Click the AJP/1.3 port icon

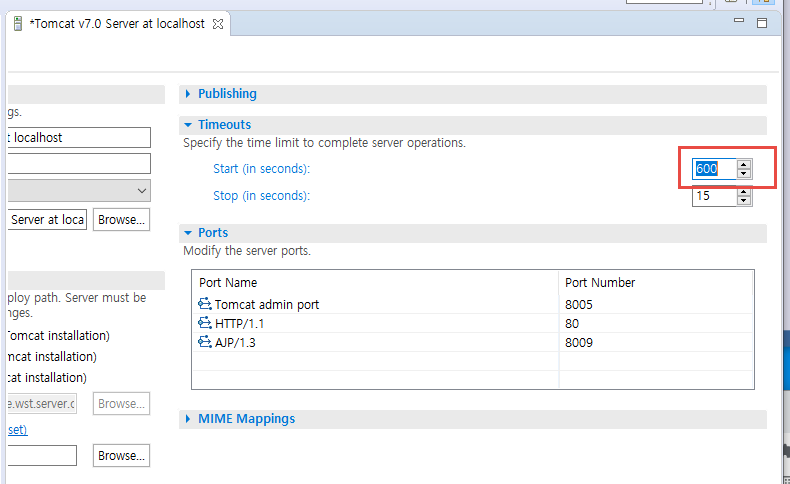click(205, 342)
